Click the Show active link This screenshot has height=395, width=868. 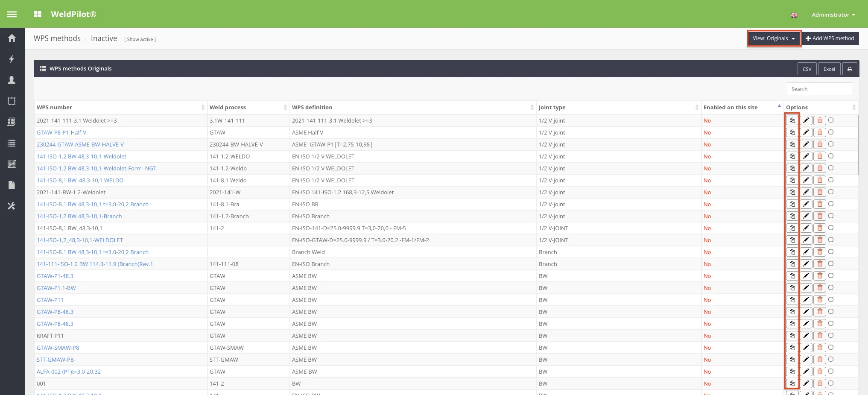(140, 39)
